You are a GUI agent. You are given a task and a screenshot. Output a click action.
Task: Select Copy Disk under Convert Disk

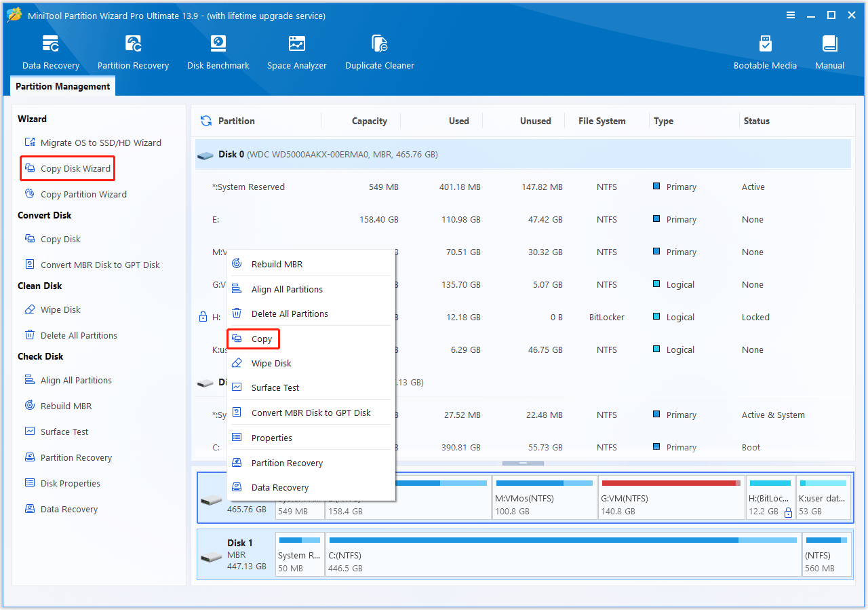click(x=53, y=239)
